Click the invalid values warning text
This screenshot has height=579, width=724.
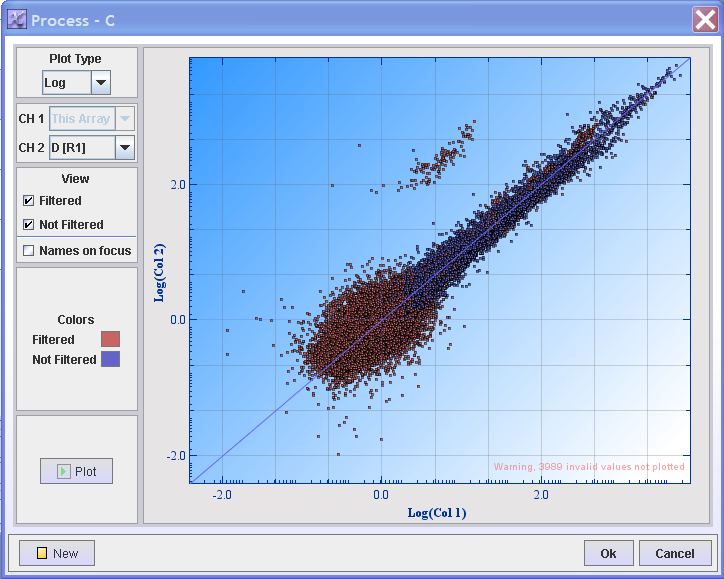(x=589, y=466)
